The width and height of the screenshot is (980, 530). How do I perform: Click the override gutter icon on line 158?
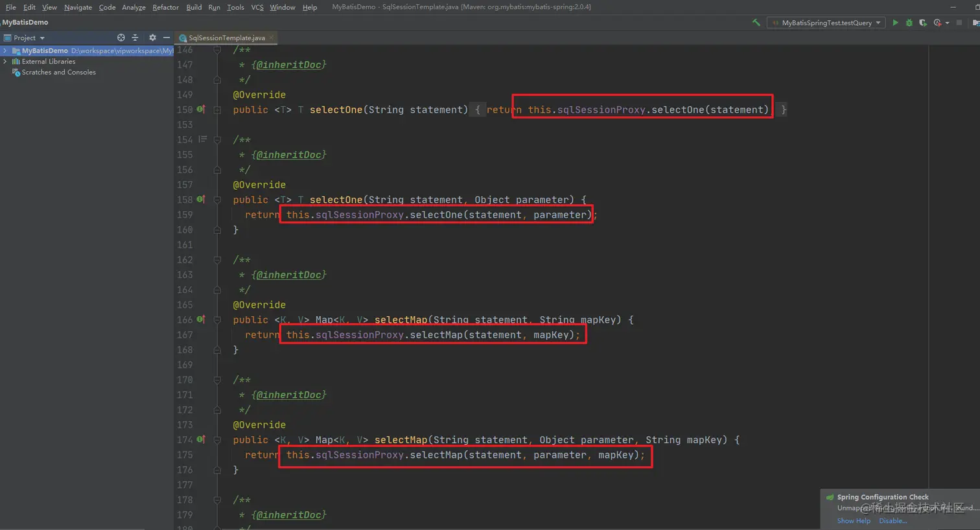coord(201,200)
